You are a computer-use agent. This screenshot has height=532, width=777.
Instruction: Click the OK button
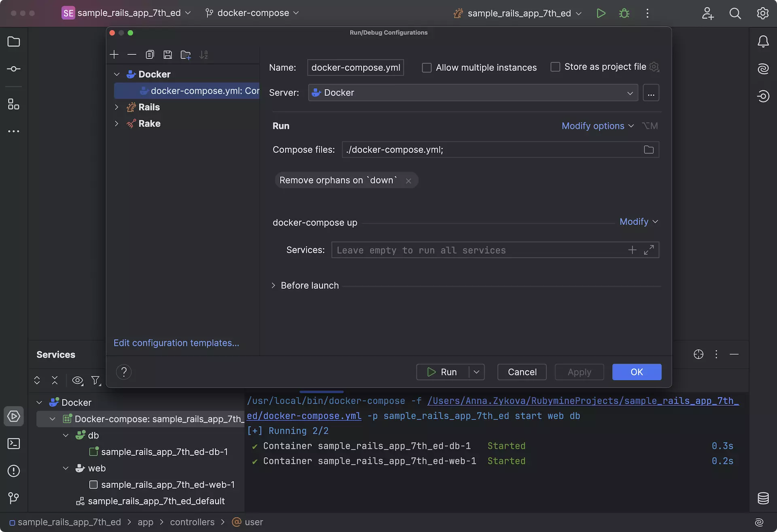pyautogui.click(x=636, y=372)
